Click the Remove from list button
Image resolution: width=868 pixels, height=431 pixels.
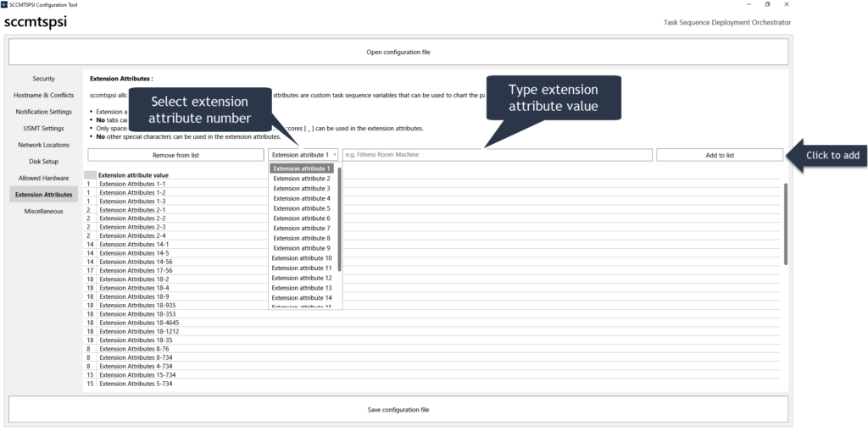point(175,155)
